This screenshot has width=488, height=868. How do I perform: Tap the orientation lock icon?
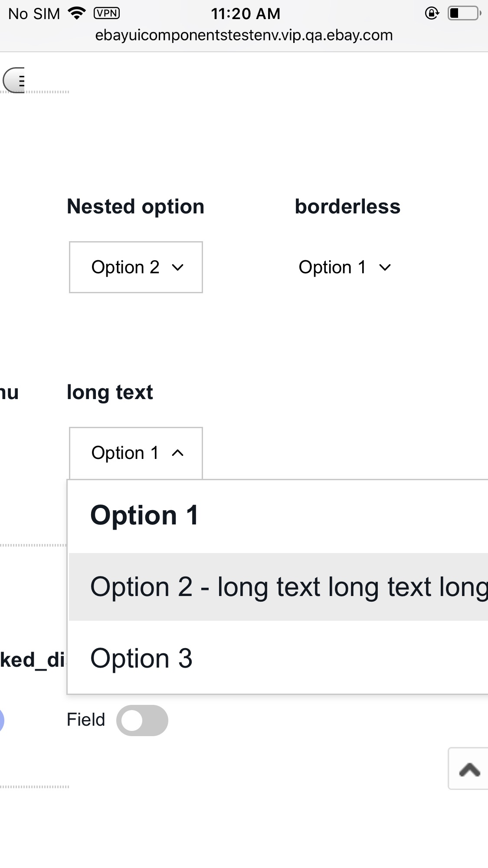tap(432, 13)
